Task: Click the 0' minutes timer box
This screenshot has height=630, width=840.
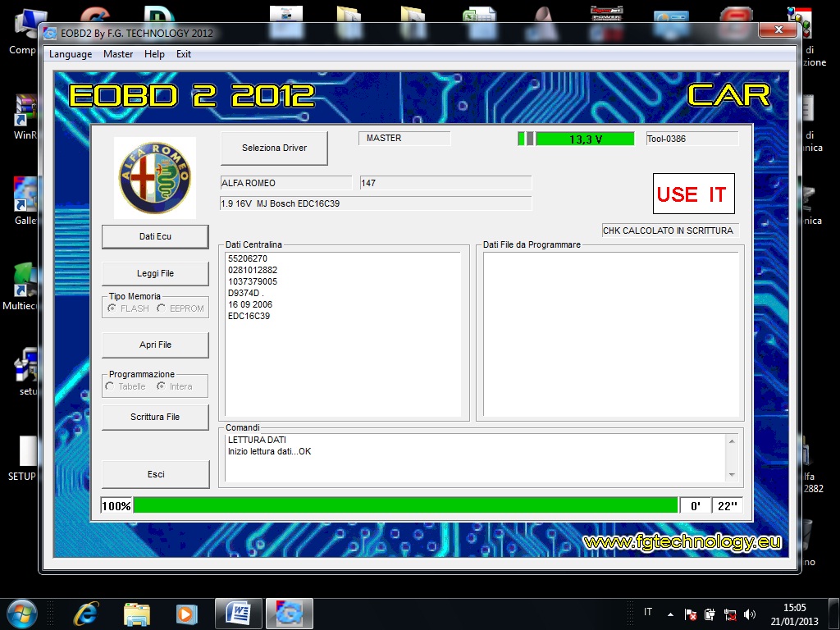Action: point(696,505)
